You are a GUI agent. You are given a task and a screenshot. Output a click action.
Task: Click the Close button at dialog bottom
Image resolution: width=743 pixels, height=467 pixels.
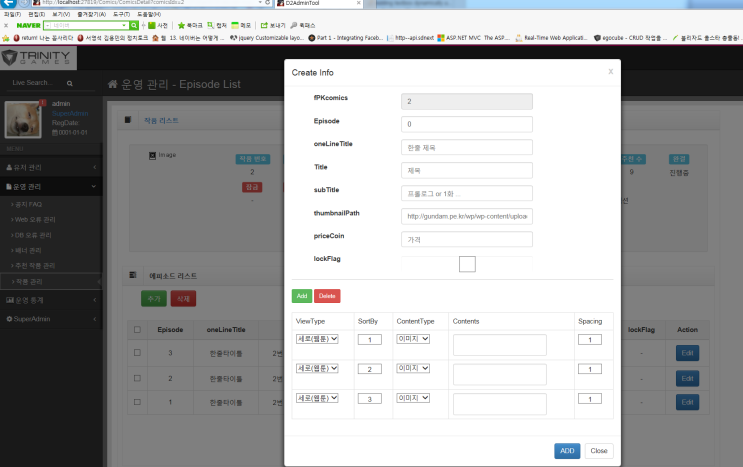pyautogui.click(x=599, y=451)
